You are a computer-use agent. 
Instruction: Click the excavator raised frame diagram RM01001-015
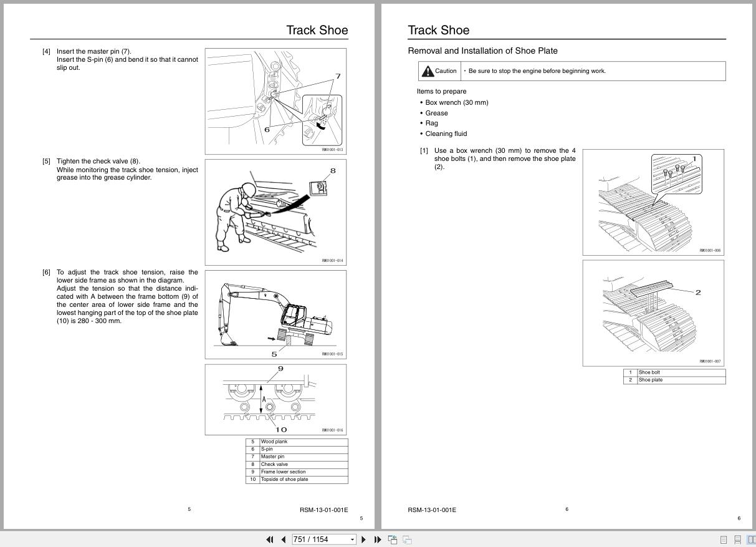click(275, 315)
